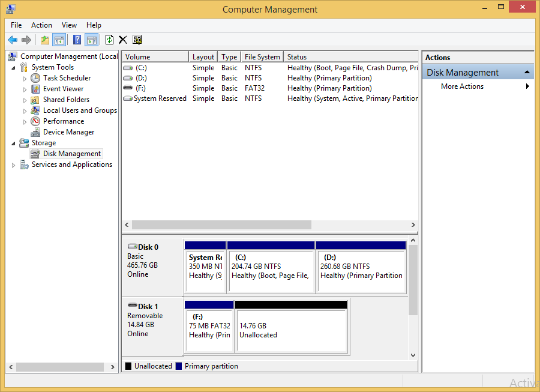Select the Disk 1 Removable header block
Screen dimensions: 540x392
153,326
